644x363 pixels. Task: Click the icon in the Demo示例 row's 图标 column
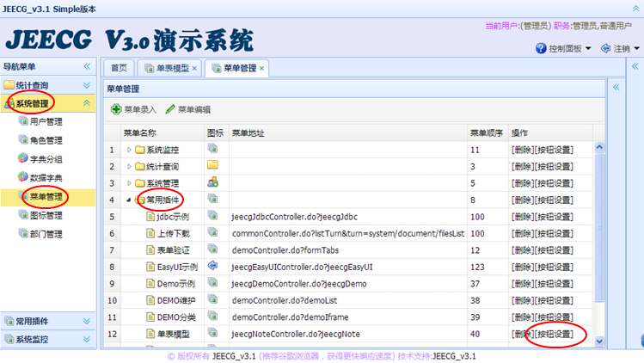212,282
